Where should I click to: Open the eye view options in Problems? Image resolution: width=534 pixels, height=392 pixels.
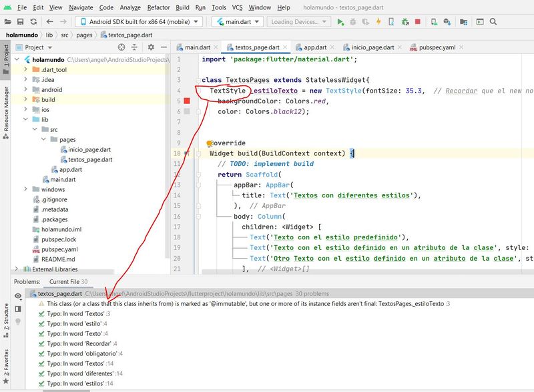point(18,296)
